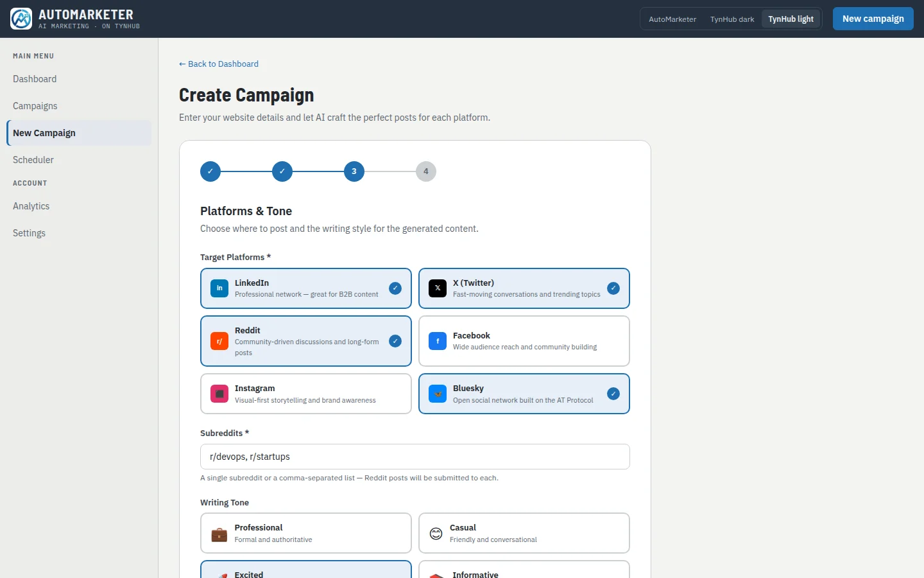Click the Reddit platform icon

(x=219, y=341)
